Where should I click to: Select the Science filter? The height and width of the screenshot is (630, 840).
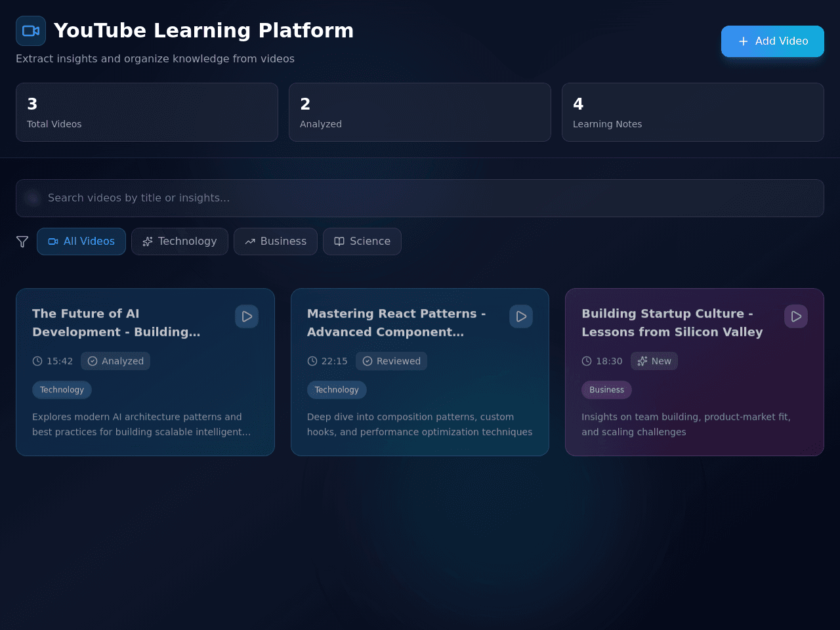point(362,241)
